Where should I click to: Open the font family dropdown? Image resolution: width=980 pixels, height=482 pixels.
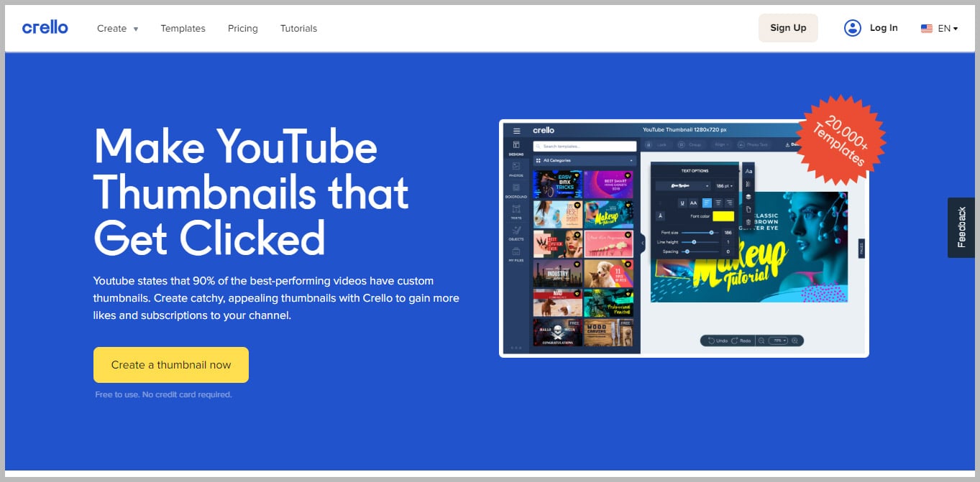(683, 185)
